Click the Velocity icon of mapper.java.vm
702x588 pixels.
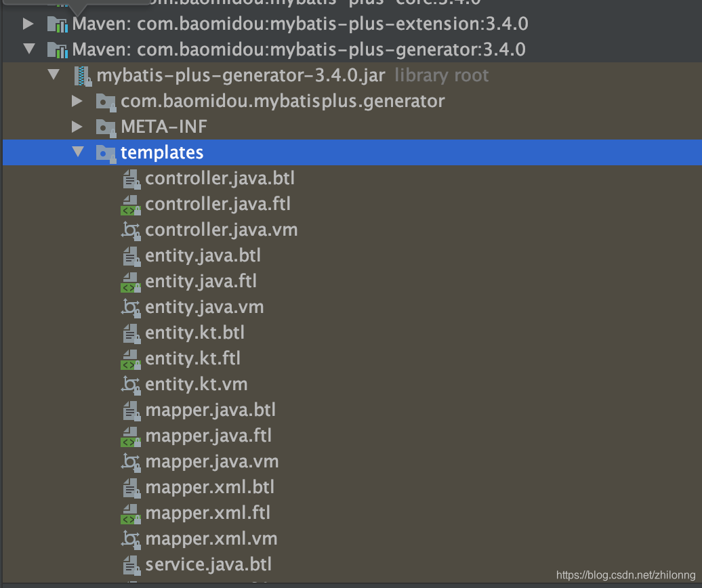point(131,462)
